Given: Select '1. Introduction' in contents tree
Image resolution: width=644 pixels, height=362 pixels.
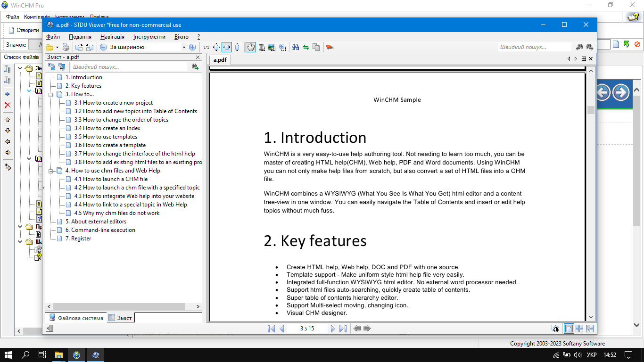Looking at the screenshot, I should click(x=84, y=77).
